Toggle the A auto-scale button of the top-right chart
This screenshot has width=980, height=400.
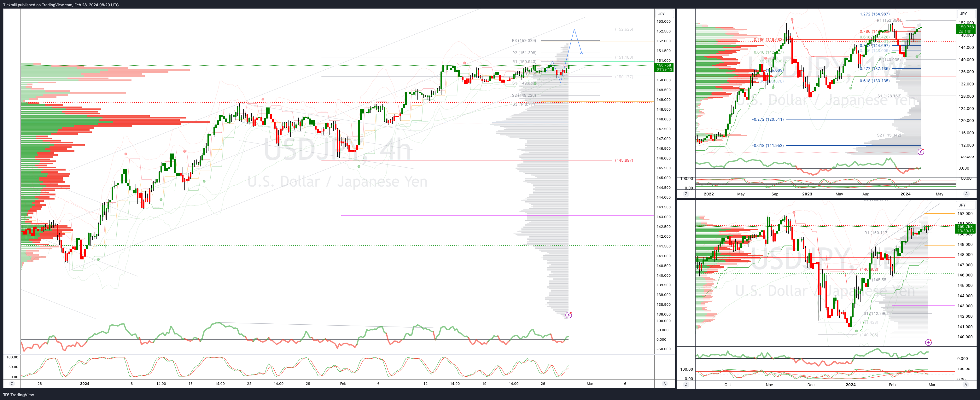click(966, 194)
